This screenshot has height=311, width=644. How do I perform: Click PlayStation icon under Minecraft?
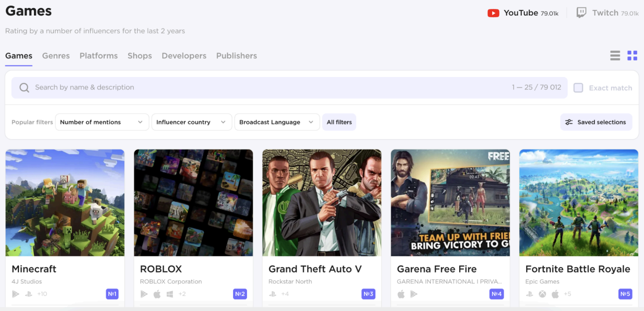click(29, 294)
